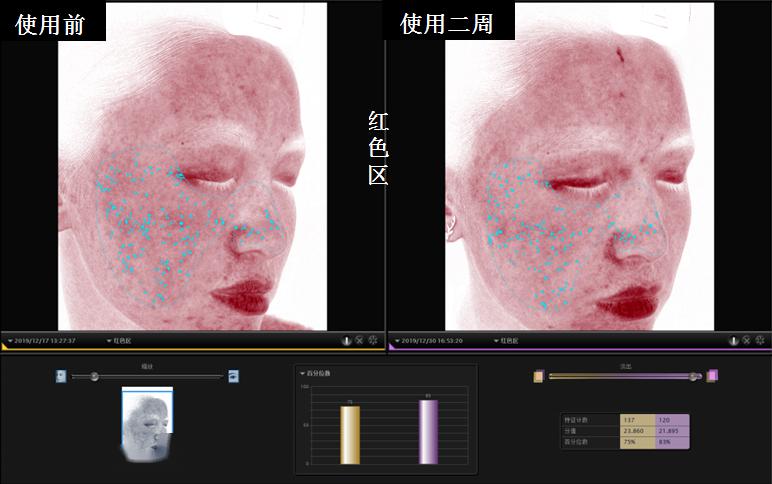Click the purple percentile bar in the chart
This screenshot has height=484, width=772.
[x=428, y=432]
